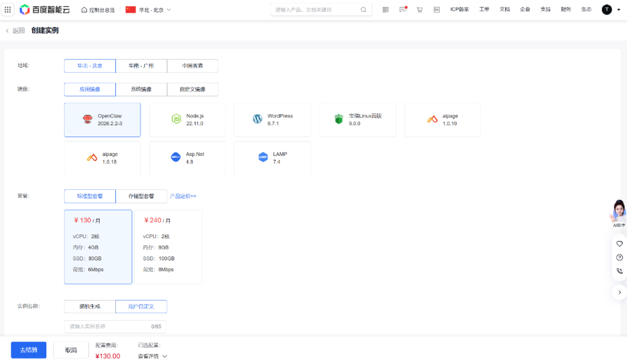
Task: Click the heart favorite icon
Action: (x=619, y=244)
